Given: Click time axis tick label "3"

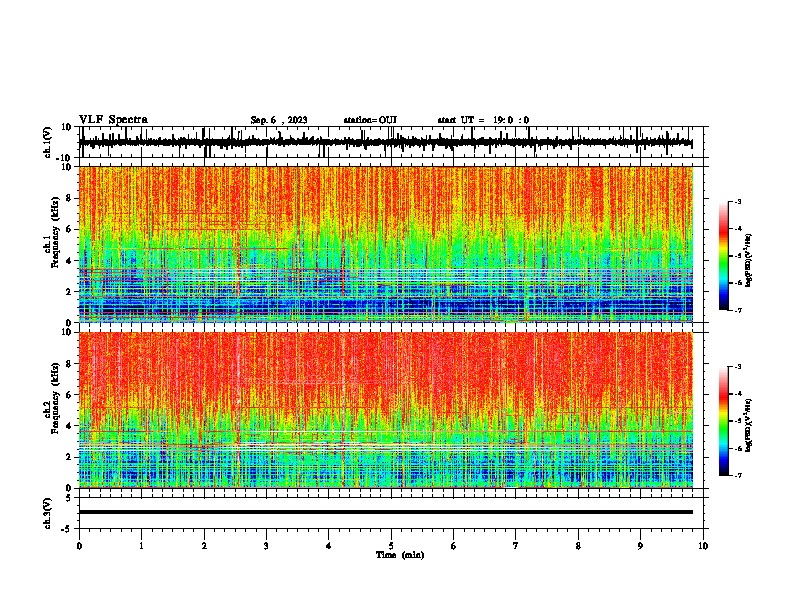Looking at the screenshot, I should (266, 546).
